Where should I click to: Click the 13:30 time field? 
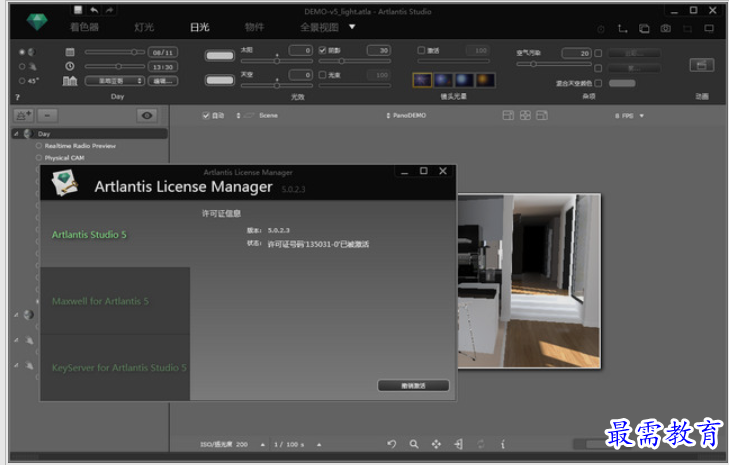(x=163, y=67)
